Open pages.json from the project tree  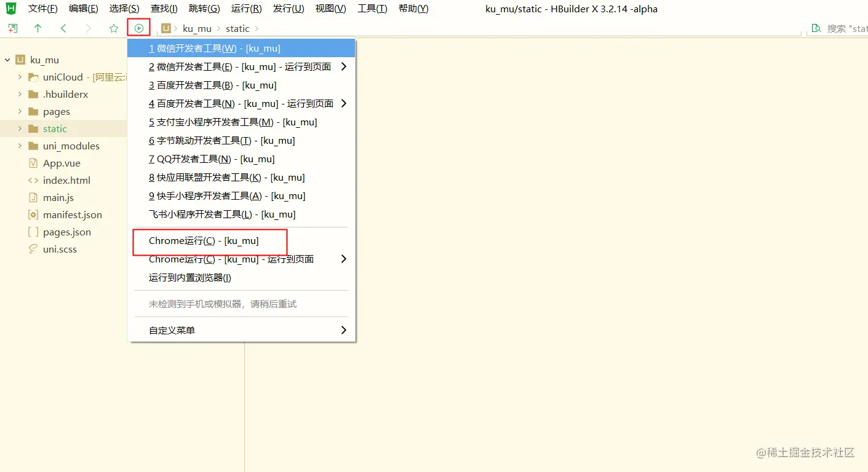coord(67,232)
